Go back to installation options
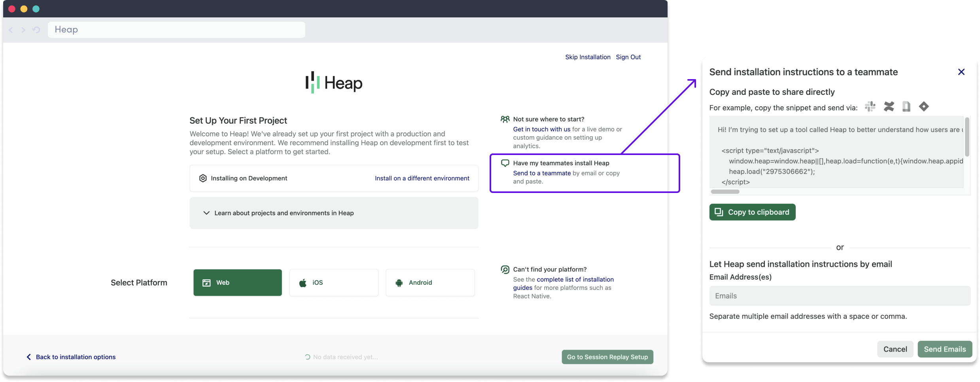This screenshot has width=980, height=382. point(71,357)
